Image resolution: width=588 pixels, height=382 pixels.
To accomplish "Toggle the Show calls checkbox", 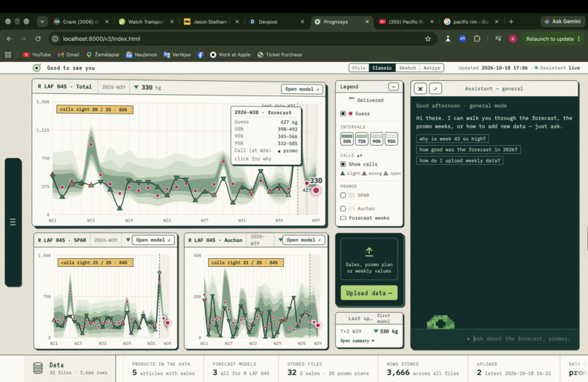I will click(x=343, y=164).
